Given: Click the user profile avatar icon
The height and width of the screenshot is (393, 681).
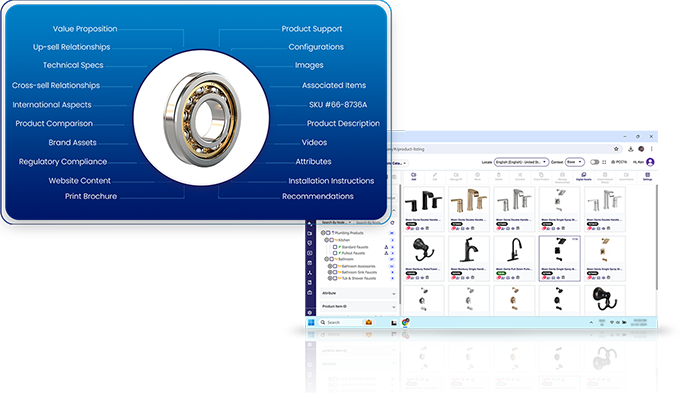Looking at the screenshot, I should 650,162.
